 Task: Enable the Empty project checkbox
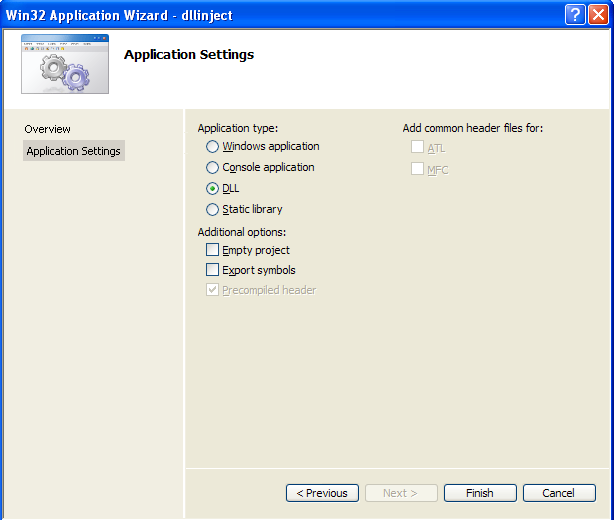pyautogui.click(x=212, y=250)
